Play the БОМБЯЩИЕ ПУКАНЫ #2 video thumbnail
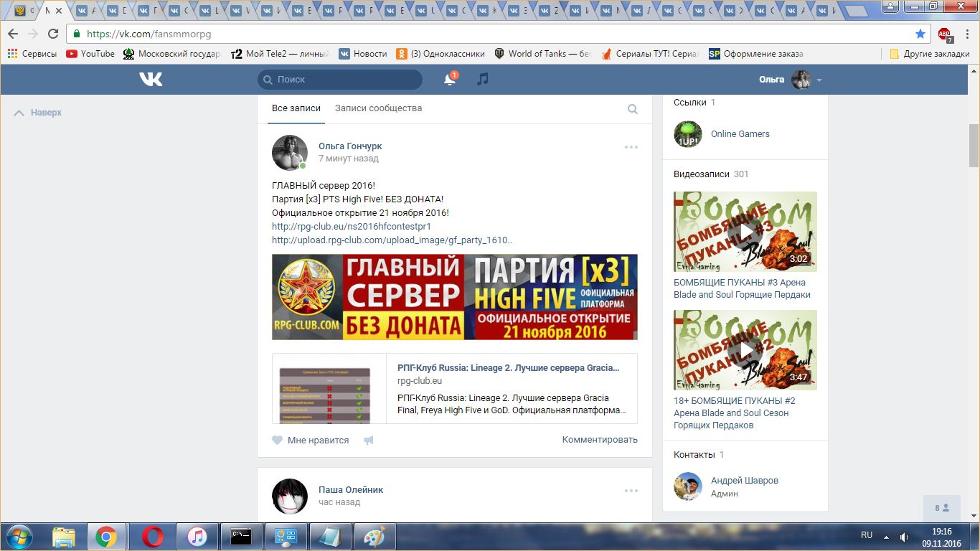The width and height of the screenshot is (980, 551). [745, 350]
